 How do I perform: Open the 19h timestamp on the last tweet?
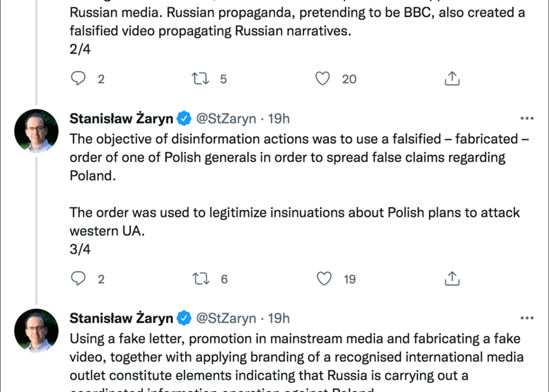(279, 318)
